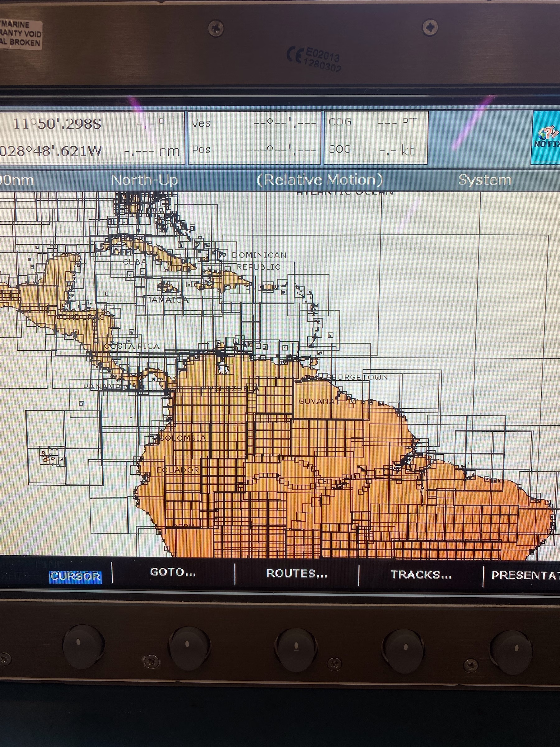This screenshot has width=560, height=747.
Task: Click the Ves Pos data box
Action: (x=254, y=138)
